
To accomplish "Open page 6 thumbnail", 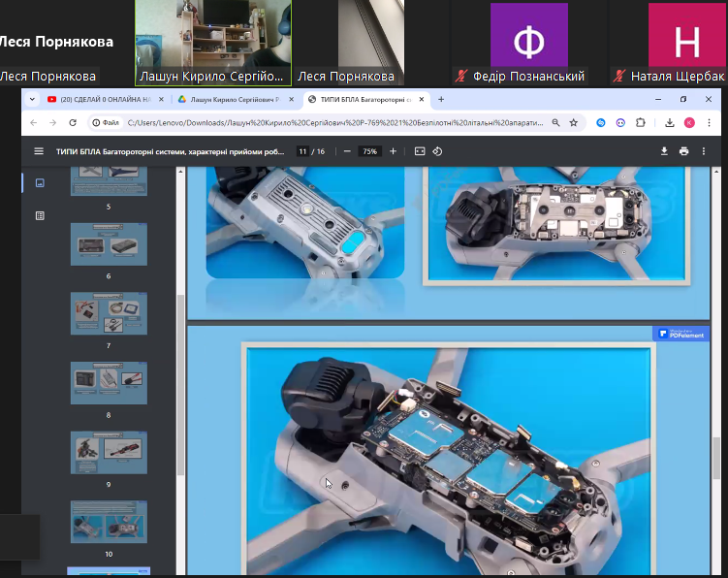I will tap(109, 244).
